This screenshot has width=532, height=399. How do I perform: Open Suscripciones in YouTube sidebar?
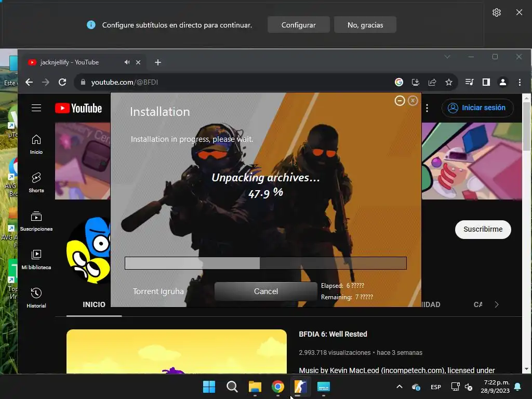[x=36, y=221]
